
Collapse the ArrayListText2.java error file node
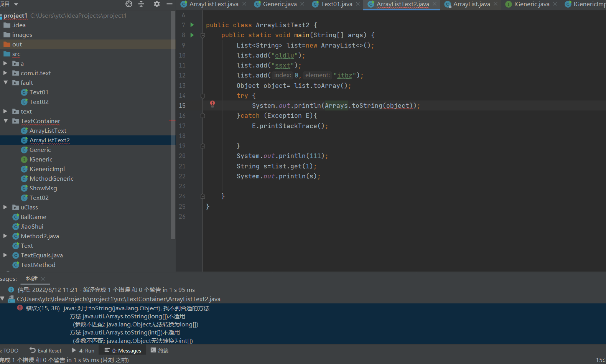tap(3, 299)
